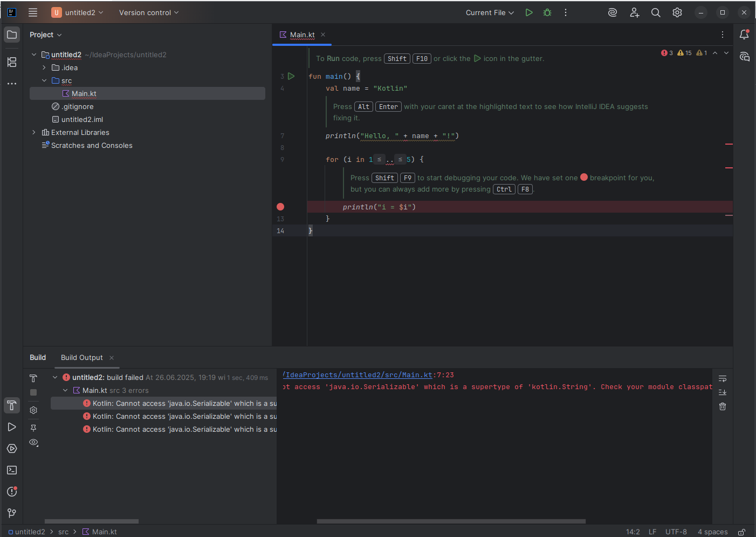Open the Notifications bell
This screenshot has width=756, height=537.
click(x=744, y=35)
